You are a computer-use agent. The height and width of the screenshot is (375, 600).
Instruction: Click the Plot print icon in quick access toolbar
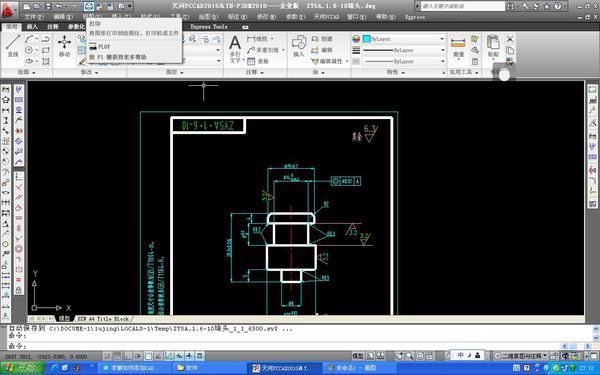coord(89,6)
